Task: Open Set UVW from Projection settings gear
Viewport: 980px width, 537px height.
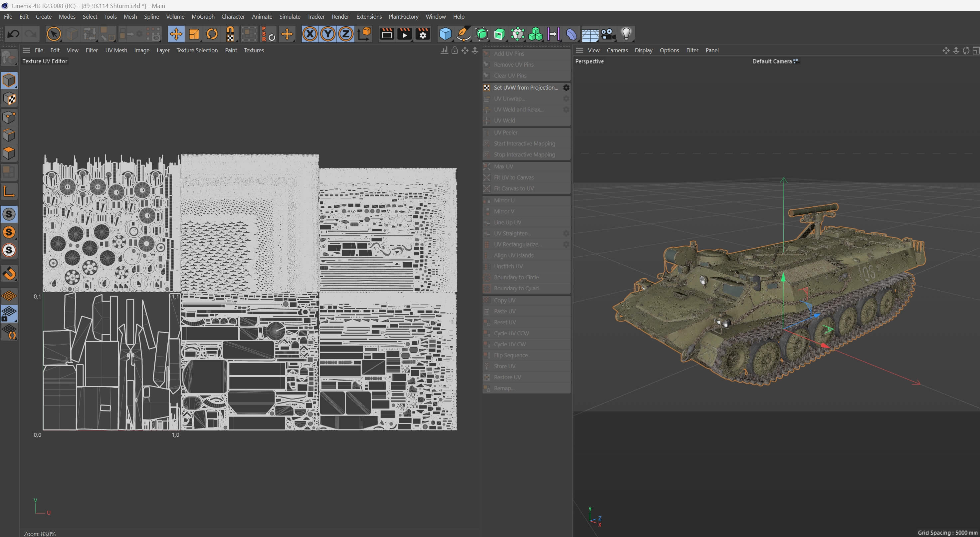Action: (566, 88)
